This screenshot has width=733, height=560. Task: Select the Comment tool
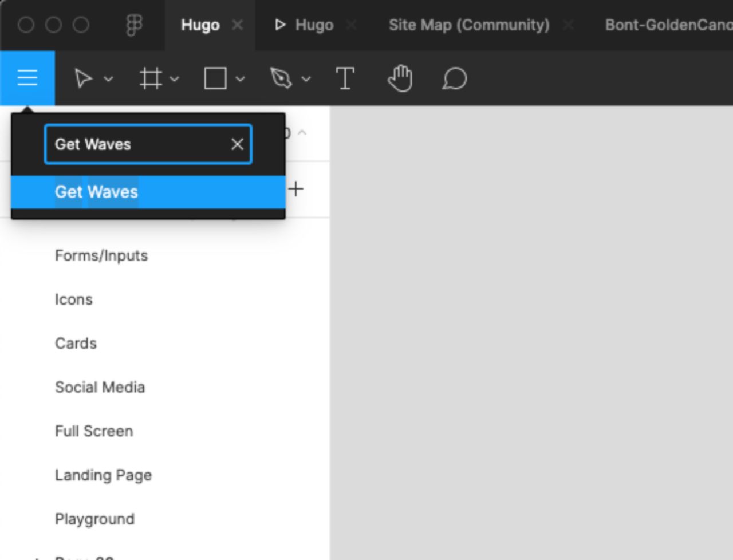click(x=455, y=78)
